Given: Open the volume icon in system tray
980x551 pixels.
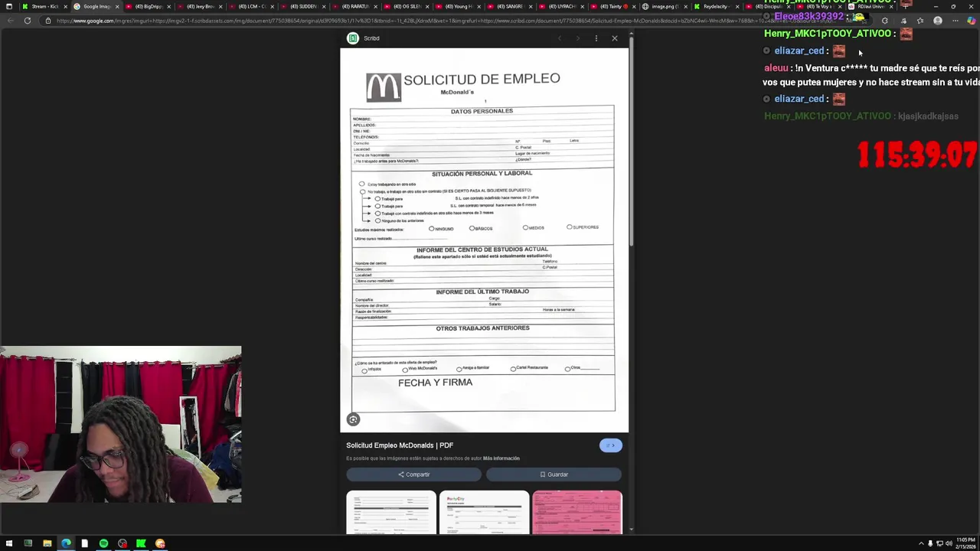Looking at the screenshot, I should [x=949, y=543].
